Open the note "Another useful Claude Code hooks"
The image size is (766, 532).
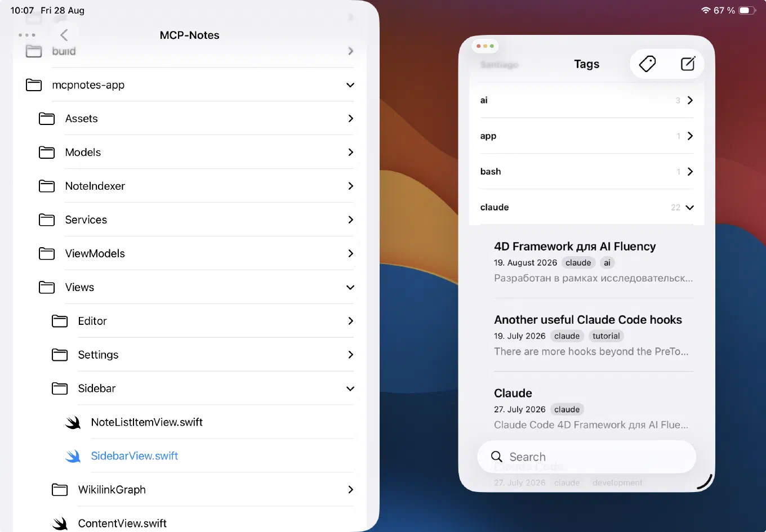(588, 320)
